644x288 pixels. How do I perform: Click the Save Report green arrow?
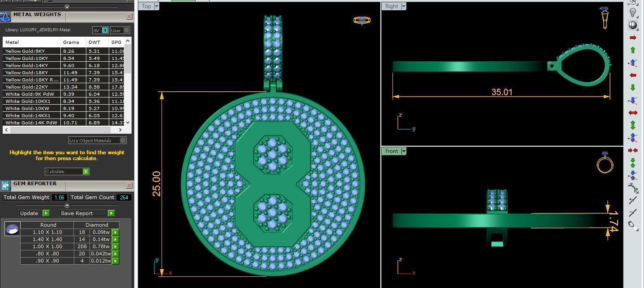(111, 213)
